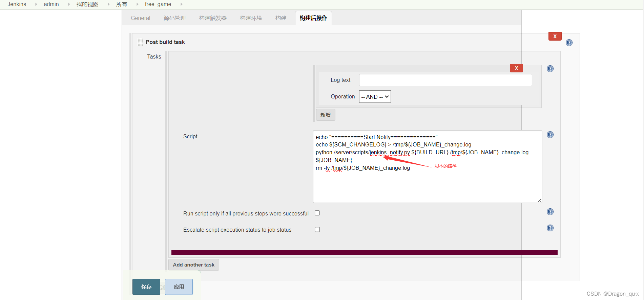Expand breadcrumb arrow after 我的视图
Viewport: 644px width, 300px height.
pyautogui.click(x=108, y=4)
